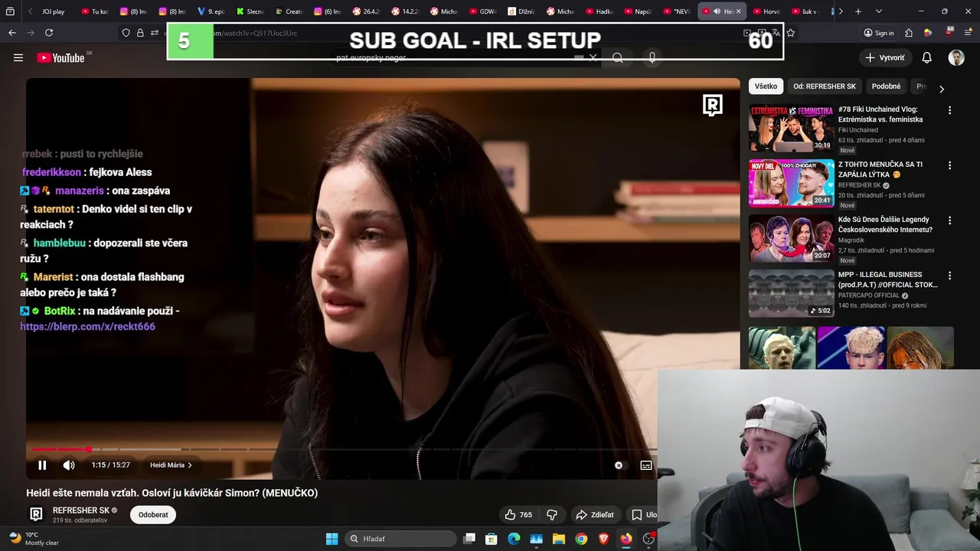
Task: Like the video with thumbs up 765
Action: [518, 515]
